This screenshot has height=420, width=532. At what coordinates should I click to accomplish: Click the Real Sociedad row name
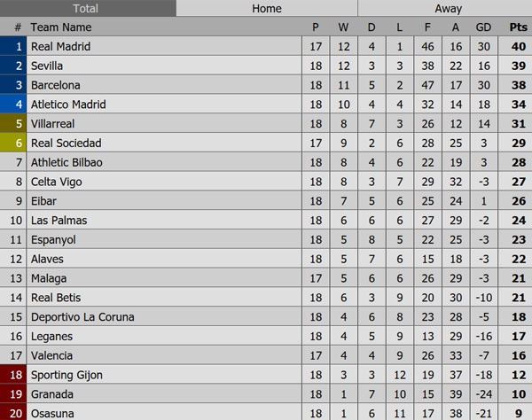(66, 144)
